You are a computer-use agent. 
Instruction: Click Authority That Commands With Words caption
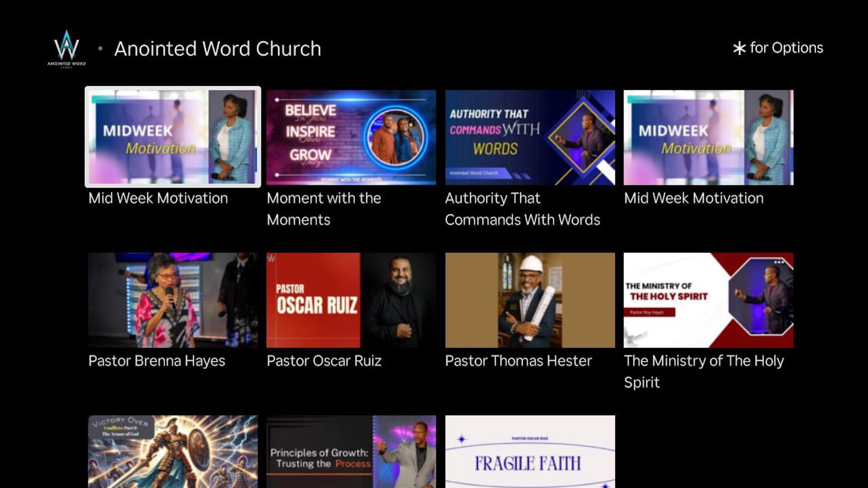click(x=522, y=209)
